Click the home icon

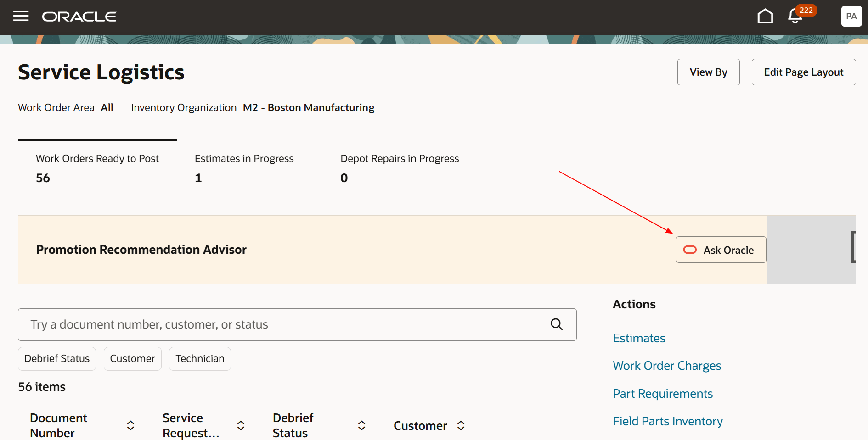pyautogui.click(x=765, y=15)
